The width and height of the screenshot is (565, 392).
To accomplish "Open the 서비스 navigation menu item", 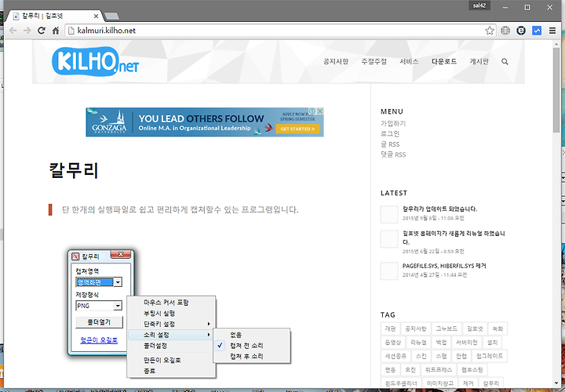I will [x=409, y=62].
